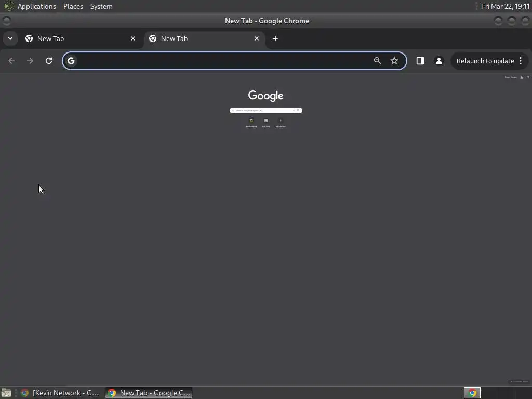Click the window menu button in title bar
Image resolution: width=532 pixels, height=399 pixels.
tap(6, 21)
